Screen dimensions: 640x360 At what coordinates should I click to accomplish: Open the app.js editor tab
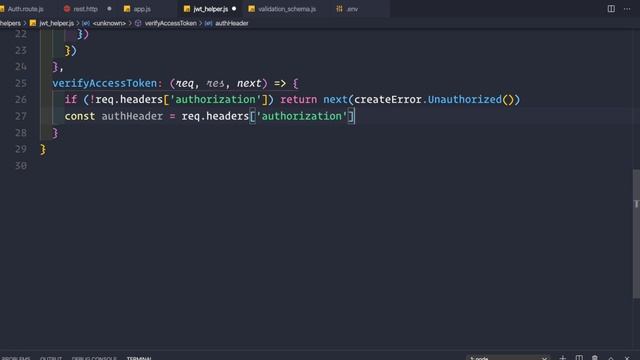[142, 9]
